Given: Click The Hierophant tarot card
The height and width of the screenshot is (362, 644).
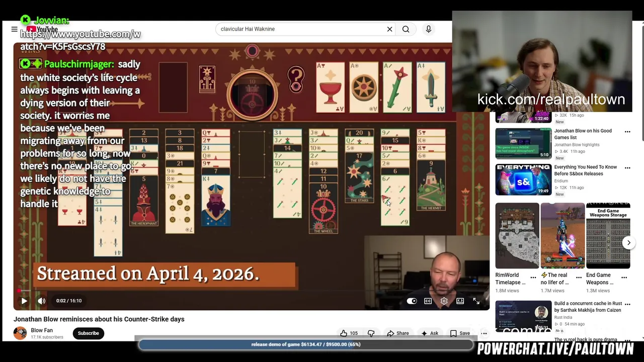Looking at the screenshot, I should tap(144, 200).
